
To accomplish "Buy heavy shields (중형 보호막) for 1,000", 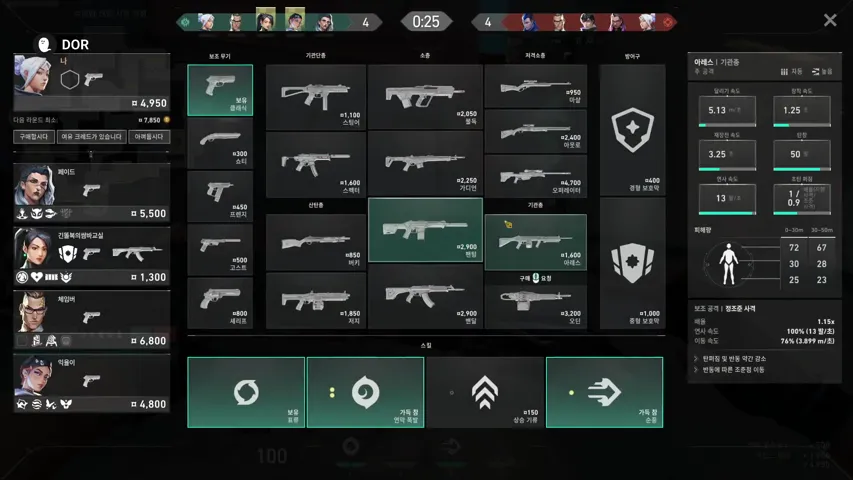I will [632, 263].
